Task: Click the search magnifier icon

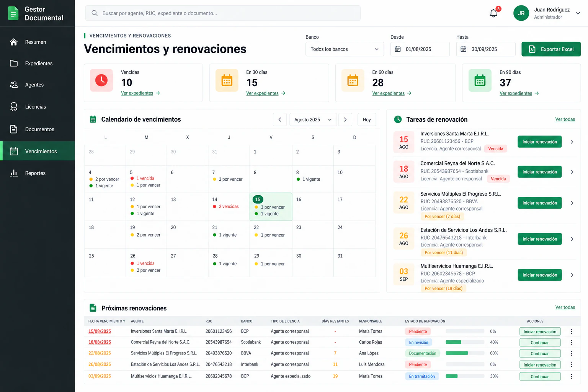Action: [95, 13]
